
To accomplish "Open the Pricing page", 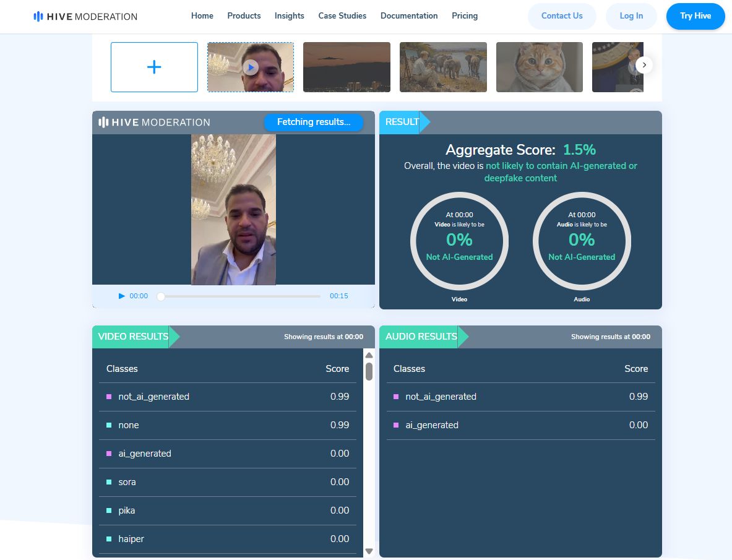I will pyautogui.click(x=465, y=16).
